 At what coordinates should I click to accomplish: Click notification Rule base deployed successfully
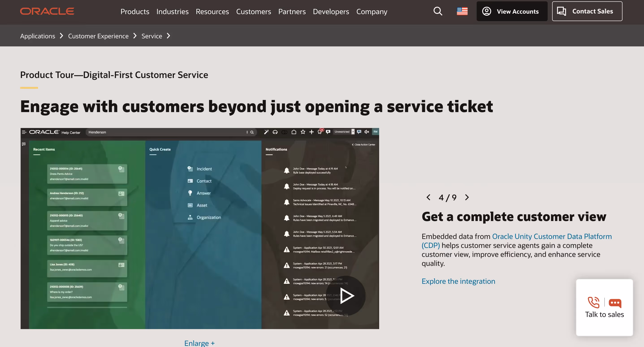coord(315,171)
